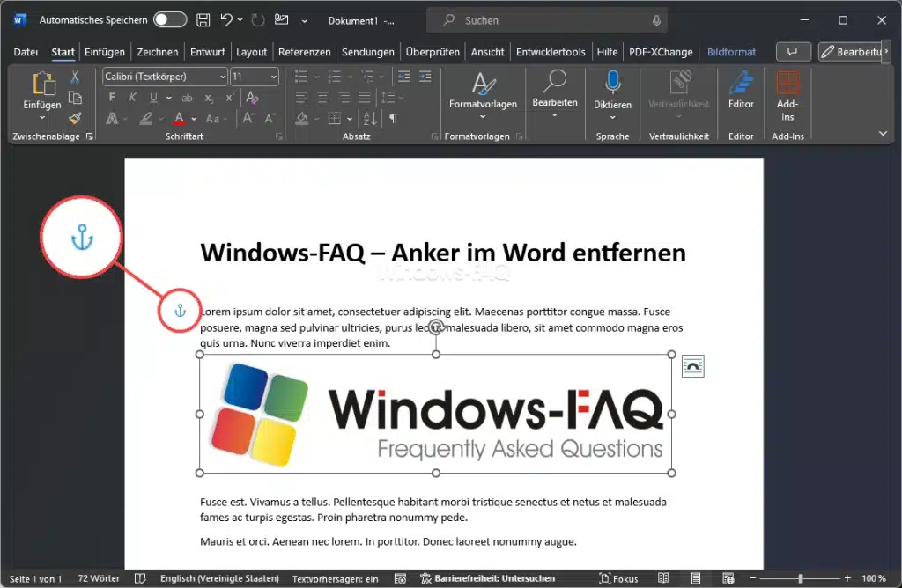This screenshot has width=902, height=588.
Task: Open the Layout tab
Action: (252, 52)
